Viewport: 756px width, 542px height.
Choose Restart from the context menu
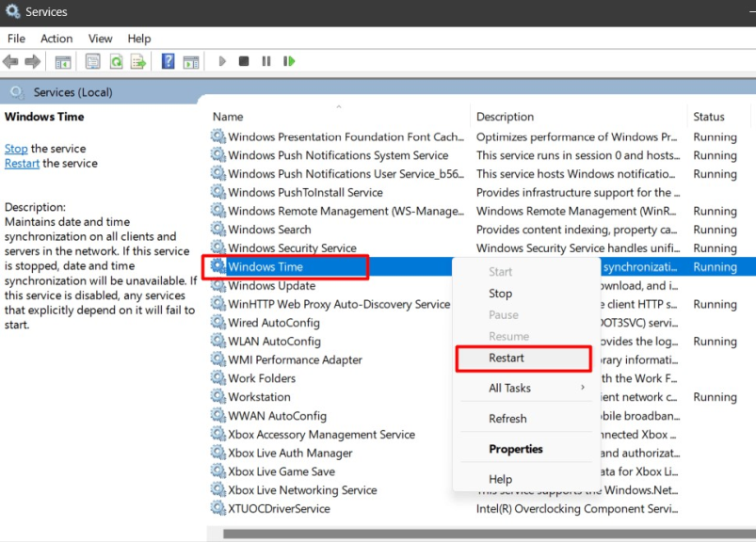507,358
